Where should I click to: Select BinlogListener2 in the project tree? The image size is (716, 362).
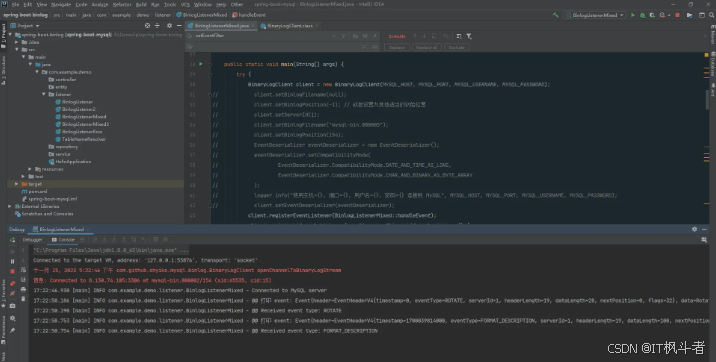[79, 110]
